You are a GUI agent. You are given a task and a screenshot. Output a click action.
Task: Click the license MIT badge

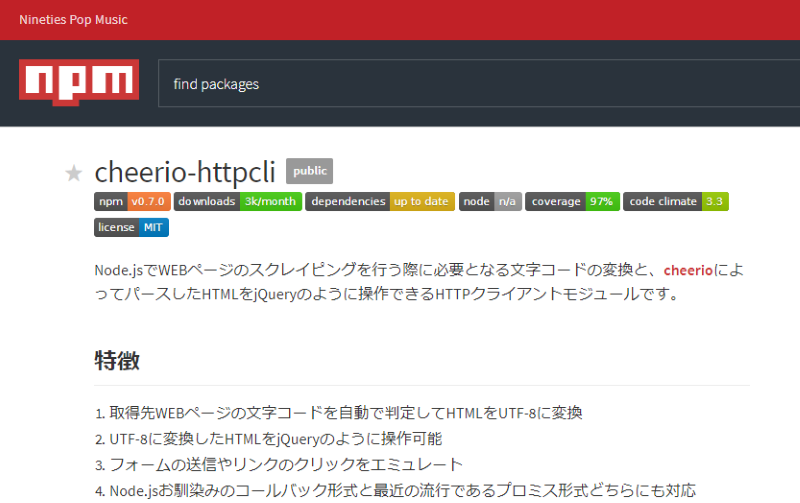click(131, 228)
